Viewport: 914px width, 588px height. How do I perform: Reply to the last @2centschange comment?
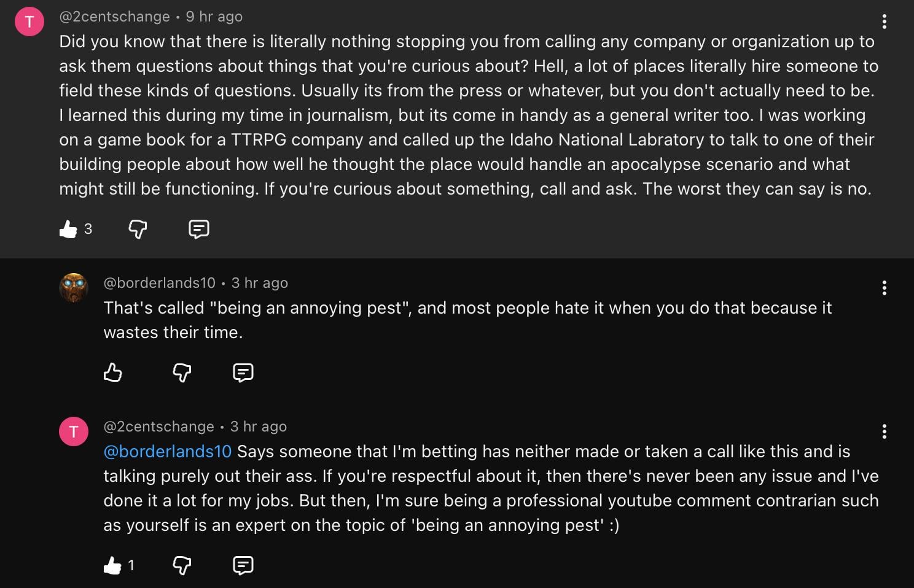coord(243,565)
